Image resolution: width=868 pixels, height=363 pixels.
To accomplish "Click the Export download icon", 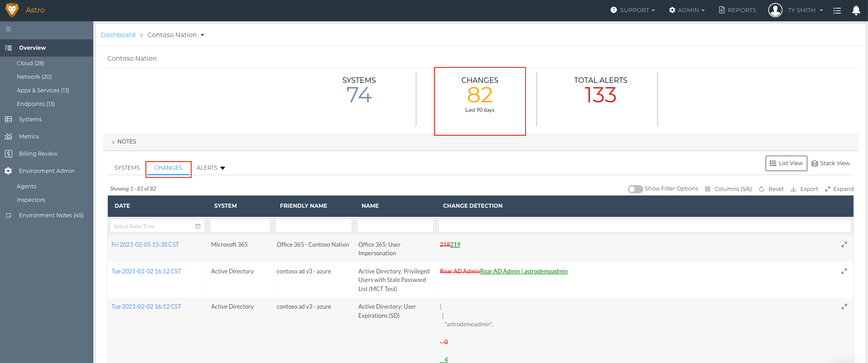I will (x=793, y=189).
